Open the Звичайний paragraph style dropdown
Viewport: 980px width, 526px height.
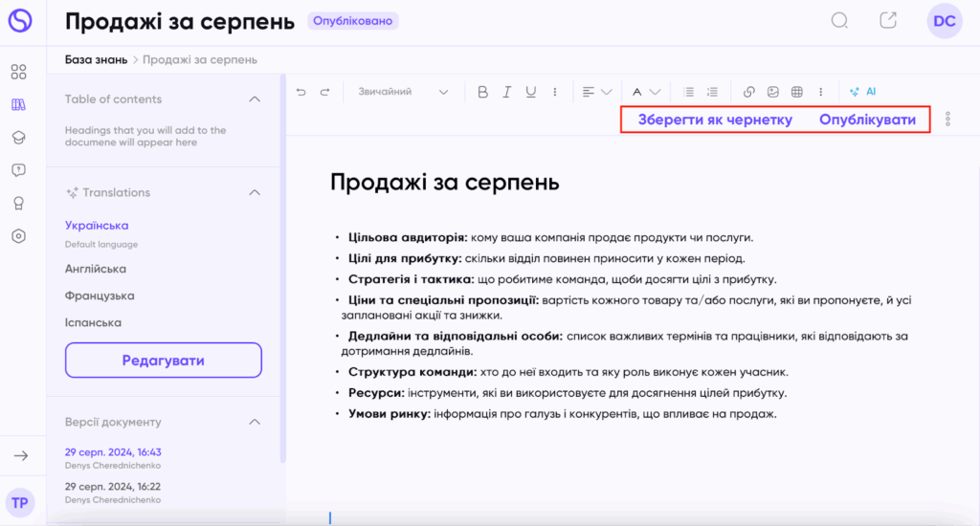coord(403,92)
